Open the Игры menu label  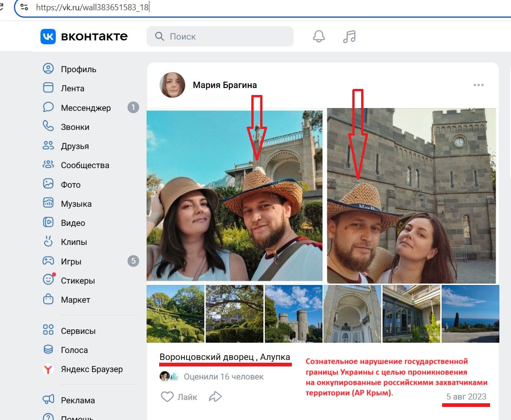tap(71, 262)
